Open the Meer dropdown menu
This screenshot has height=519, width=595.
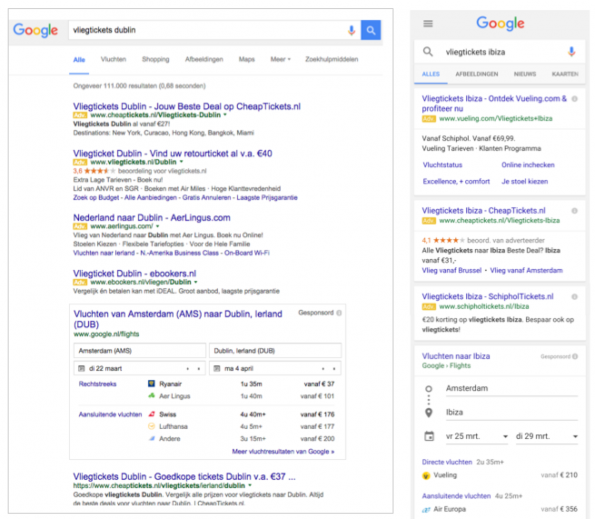tap(280, 59)
